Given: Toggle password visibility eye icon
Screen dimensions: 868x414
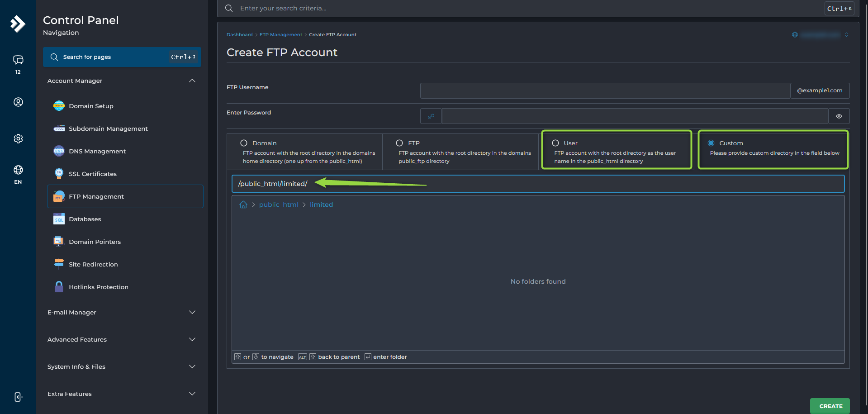Looking at the screenshot, I should coord(839,116).
